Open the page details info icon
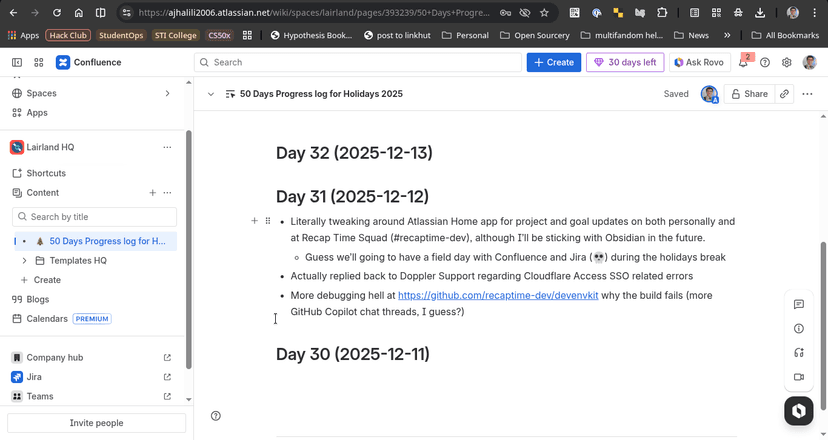The width and height of the screenshot is (828, 440). click(798, 328)
